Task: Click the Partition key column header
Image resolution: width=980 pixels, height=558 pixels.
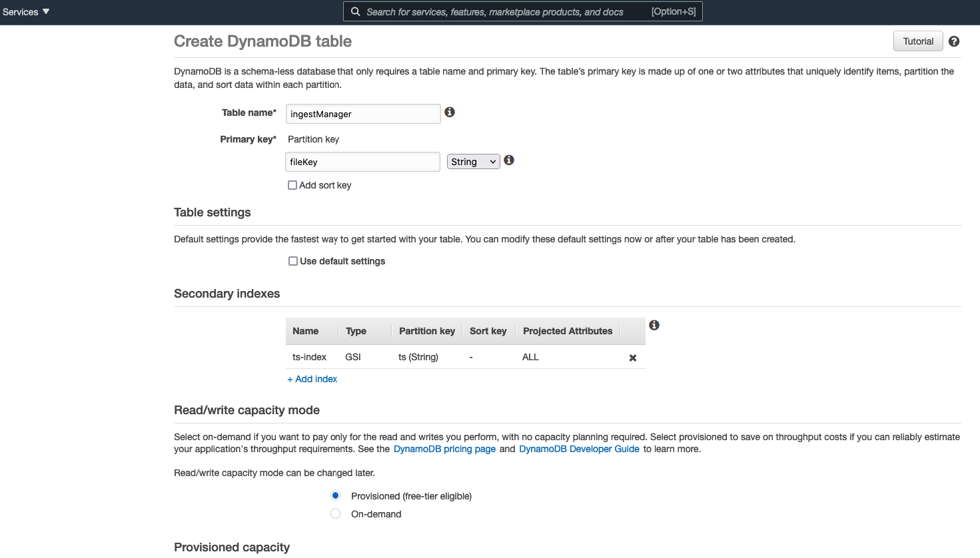Action: 426,331
